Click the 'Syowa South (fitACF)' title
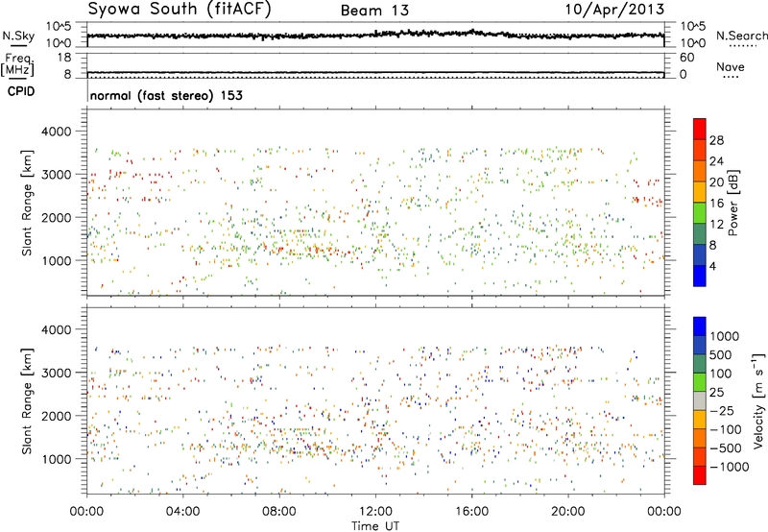 179,10
